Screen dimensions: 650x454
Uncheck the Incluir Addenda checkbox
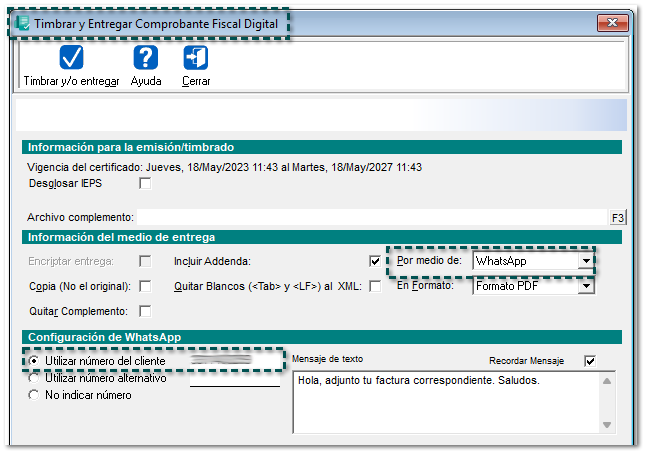point(375,261)
